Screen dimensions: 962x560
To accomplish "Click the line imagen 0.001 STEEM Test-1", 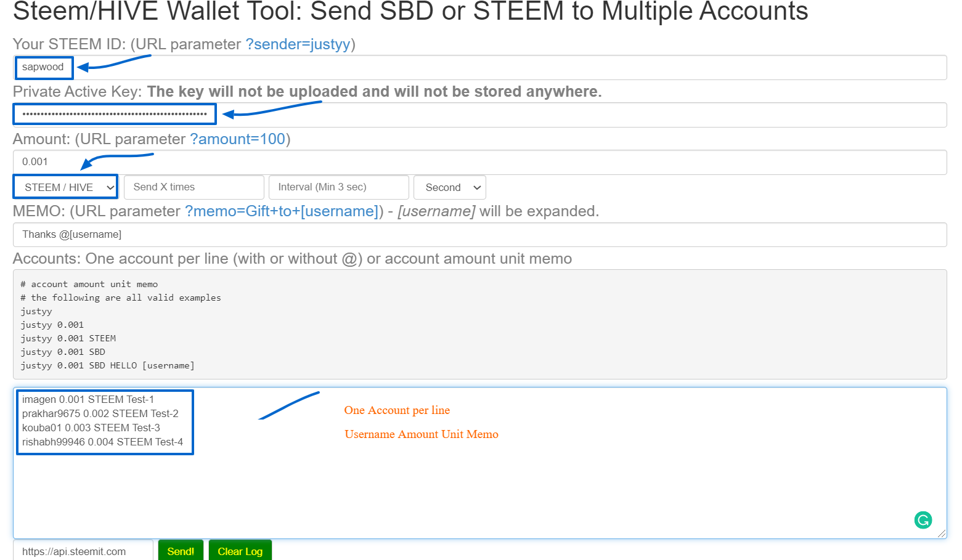I will [x=88, y=399].
